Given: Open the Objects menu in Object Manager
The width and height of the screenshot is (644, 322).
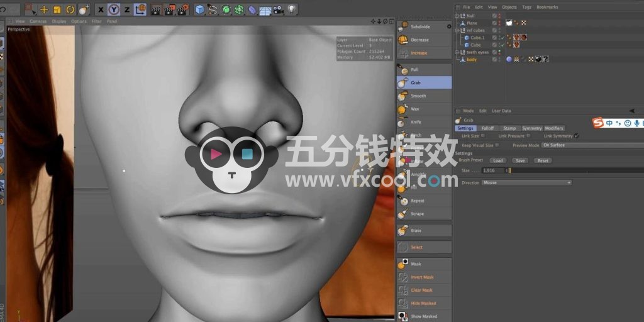Looking at the screenshot, I should 509,7.
